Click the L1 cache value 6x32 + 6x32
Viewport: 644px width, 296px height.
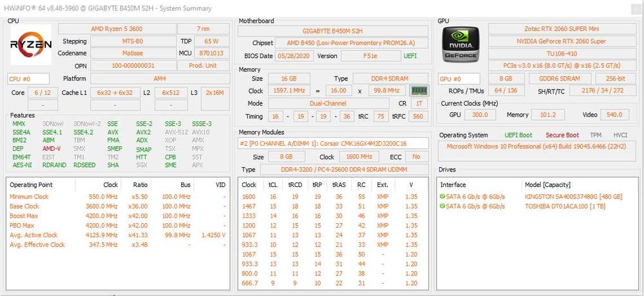[115, 93]
